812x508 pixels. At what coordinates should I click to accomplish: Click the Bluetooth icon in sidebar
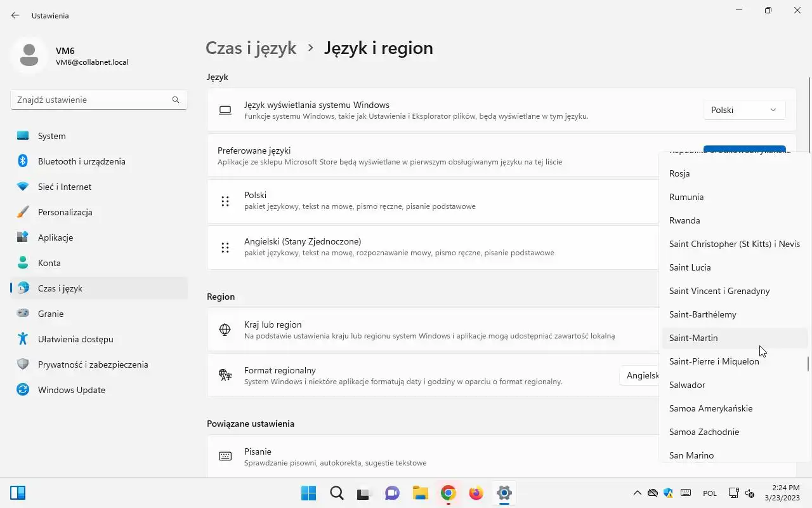[x=23, y=161]
